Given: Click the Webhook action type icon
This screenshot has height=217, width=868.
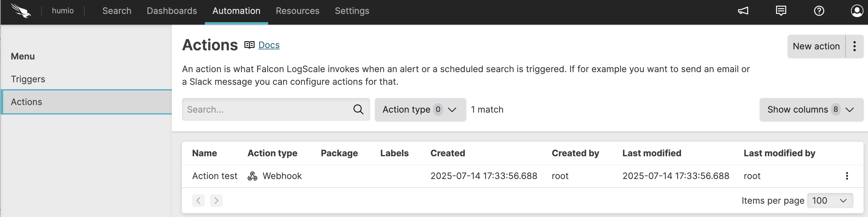Looking at the screenshot, I should click(252, 176).
